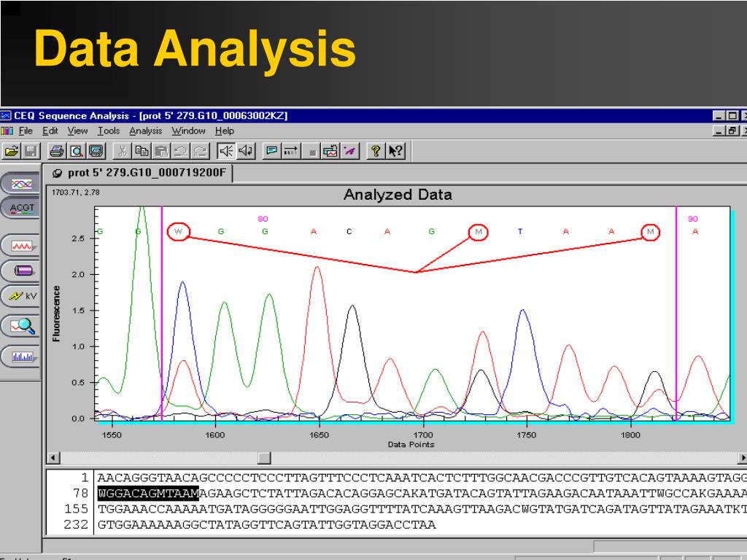Click the Paste clipboard icon
The width and height of the screenshot is (747, 560).
coord(161,152)
